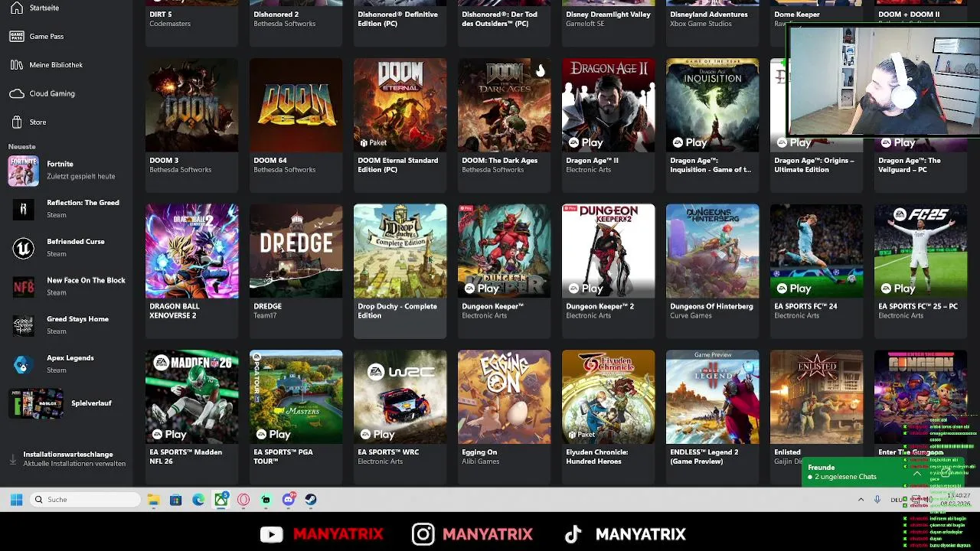Click EA Play badge on EA SPORTS PGA TOUR

click(273, 434)
